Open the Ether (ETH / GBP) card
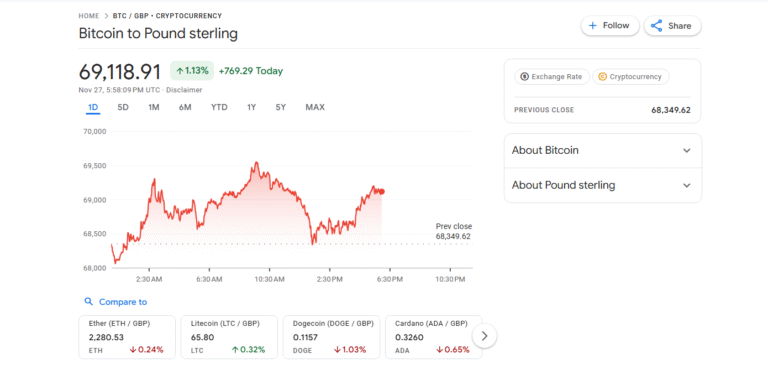Viewport: 768px width, 369px height. 127,337
